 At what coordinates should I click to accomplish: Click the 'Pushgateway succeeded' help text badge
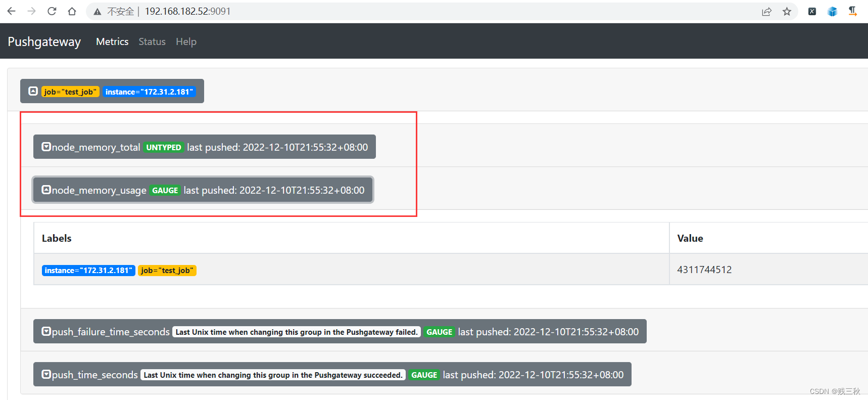coord(273,375)
